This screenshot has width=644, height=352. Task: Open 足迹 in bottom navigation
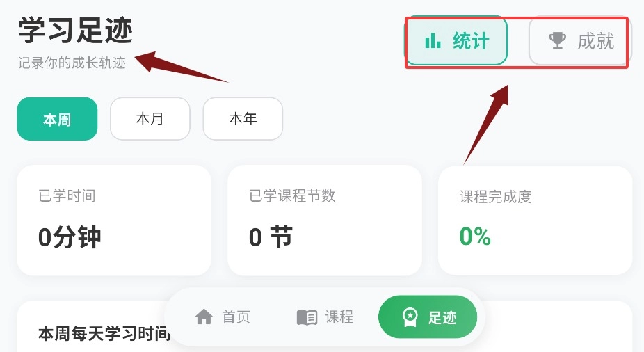point(428,317)
